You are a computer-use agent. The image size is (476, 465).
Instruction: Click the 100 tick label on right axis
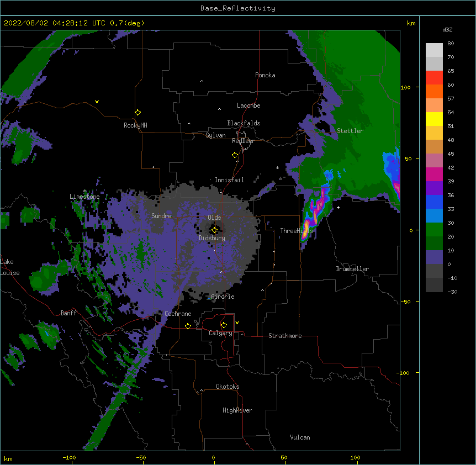coord(405,87)
